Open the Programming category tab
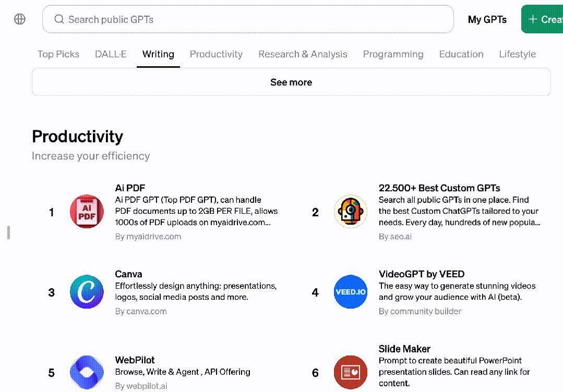 (393, 54)
